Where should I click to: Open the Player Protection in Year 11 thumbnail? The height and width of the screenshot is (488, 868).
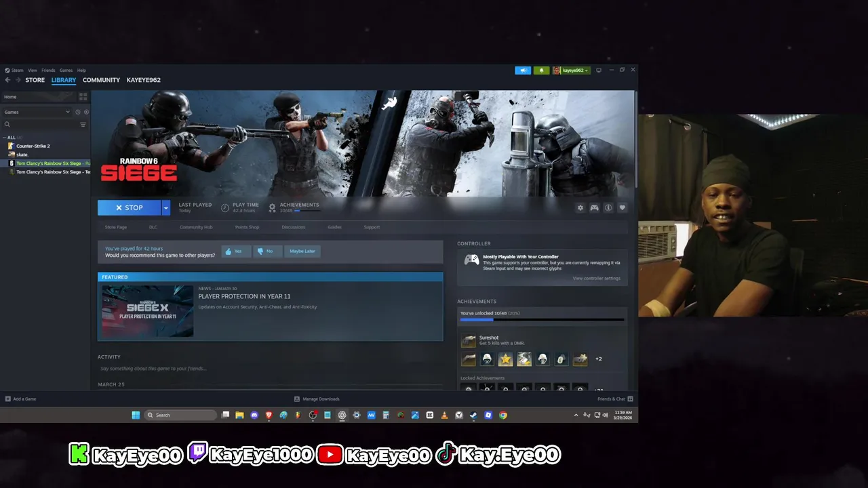[x=148, y=311]
